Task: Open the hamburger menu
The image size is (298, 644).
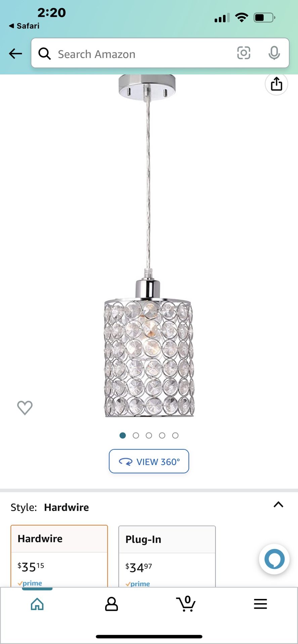Action: [x=260, y=604]
